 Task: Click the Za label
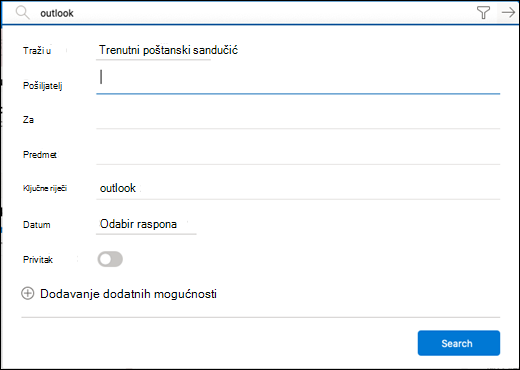pyautogui.click(x=28, y=120)
